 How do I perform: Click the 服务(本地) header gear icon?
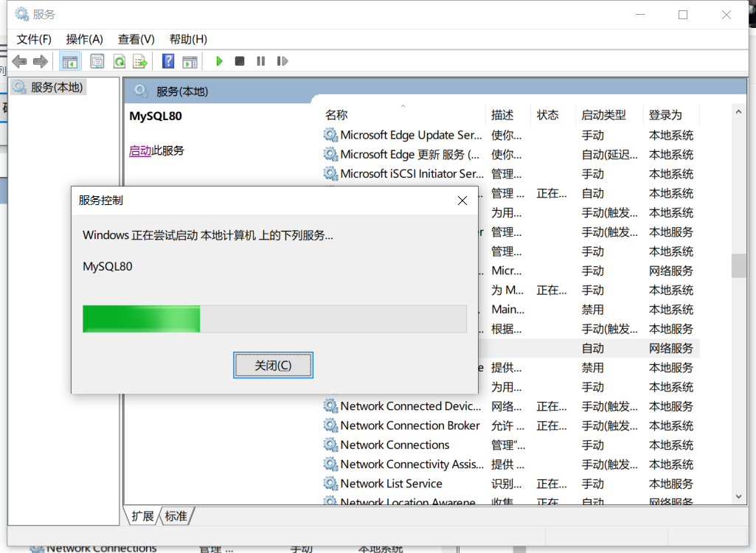[141, 91]
